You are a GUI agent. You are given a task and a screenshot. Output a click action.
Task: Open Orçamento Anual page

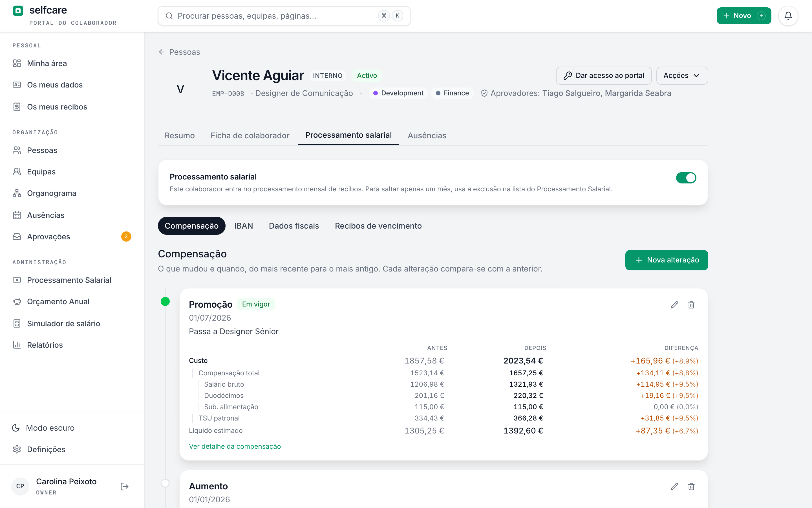point(72,301)
